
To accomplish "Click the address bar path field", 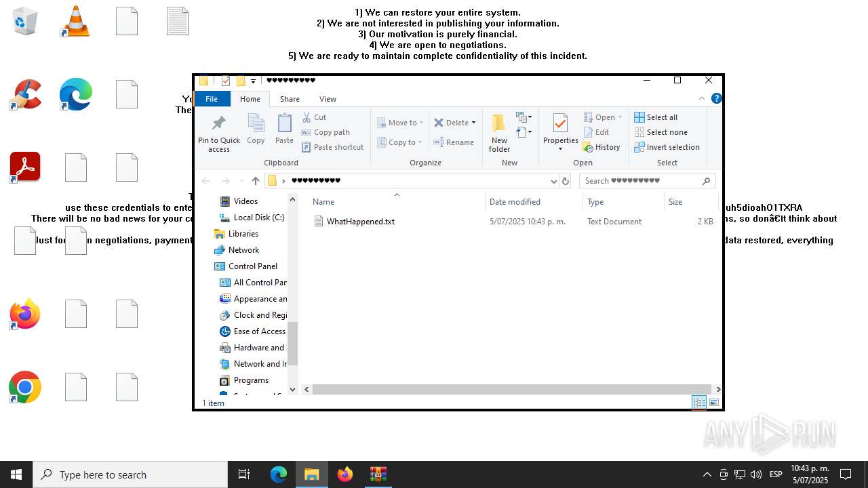I will (x=412, y=180).
